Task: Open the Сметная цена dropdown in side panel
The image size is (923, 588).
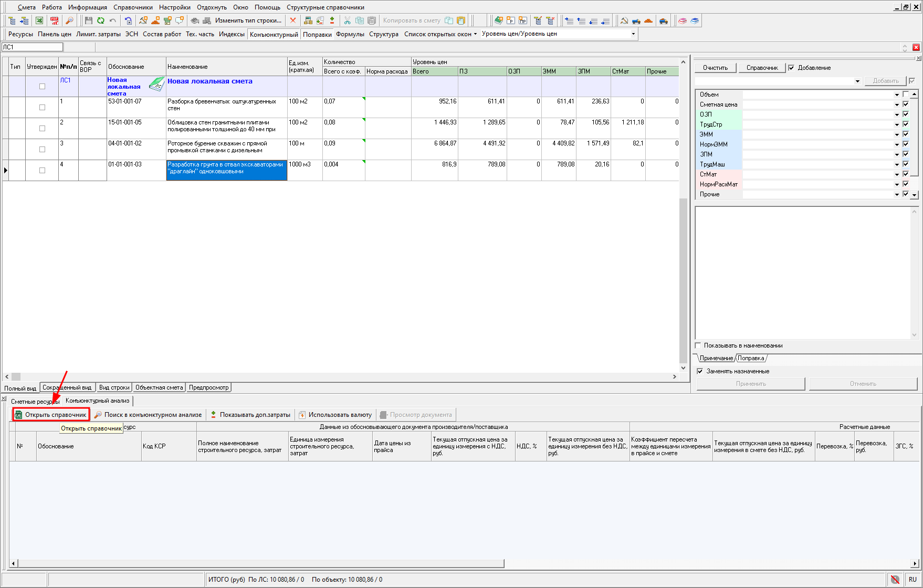Action: (x=897, y=104)
